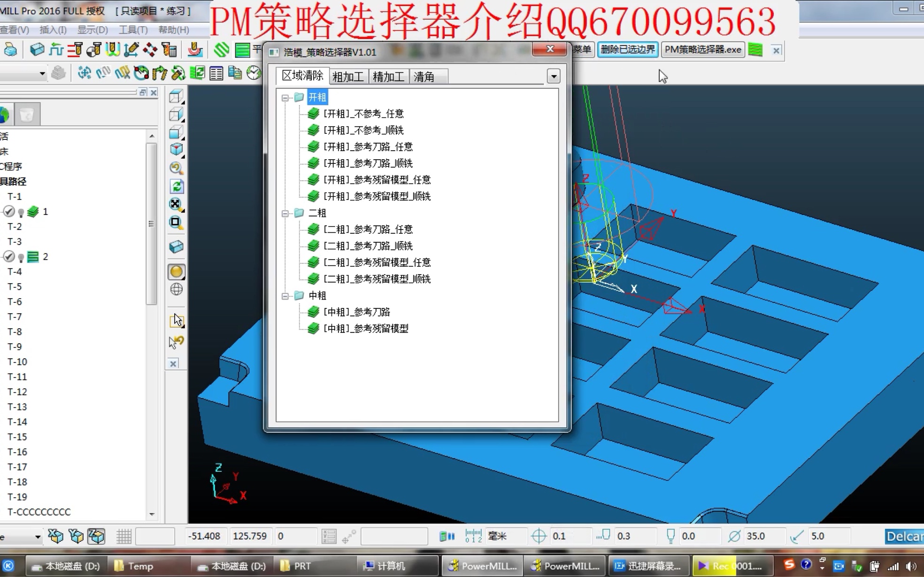924x577 pixels.
Task: Switch to the 区域清除 tab
Action: tap(302, 76)
